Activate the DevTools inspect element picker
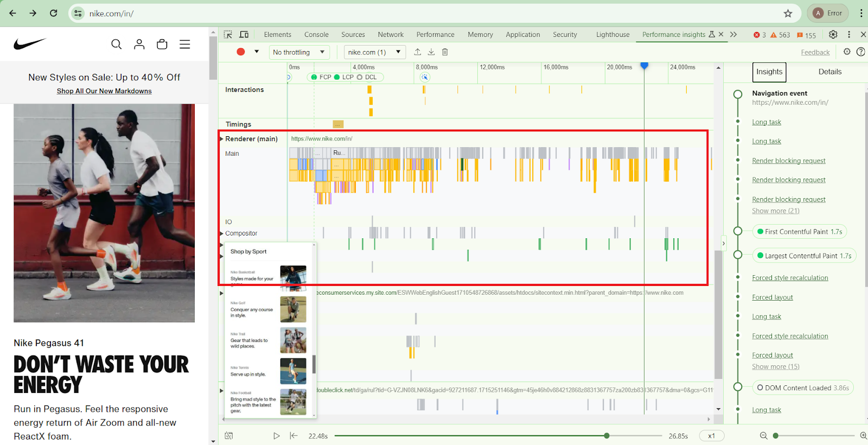Screen dimensions: 868x445 [x=228, y=34]
